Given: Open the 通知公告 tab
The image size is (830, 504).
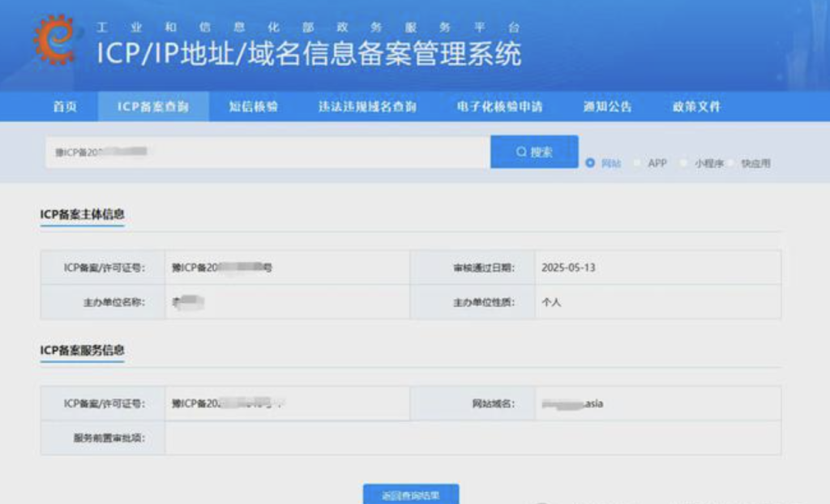Looking at the screenshot, I should pyautogui.click(x=608, y=106).
